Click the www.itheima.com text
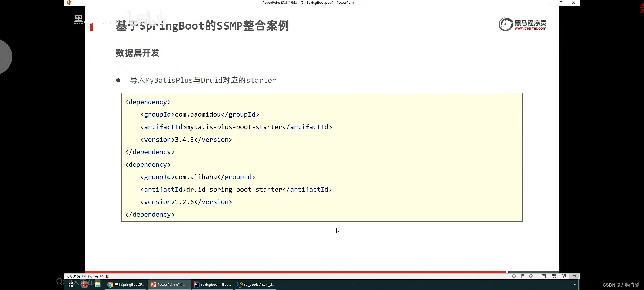Viewport: 644px width, 290px height. pyautogui.click(x=530, y=28)
